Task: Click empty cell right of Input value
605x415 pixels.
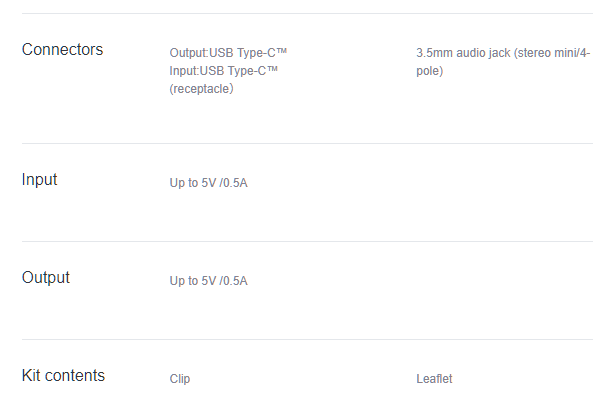Action: point(504,182)
